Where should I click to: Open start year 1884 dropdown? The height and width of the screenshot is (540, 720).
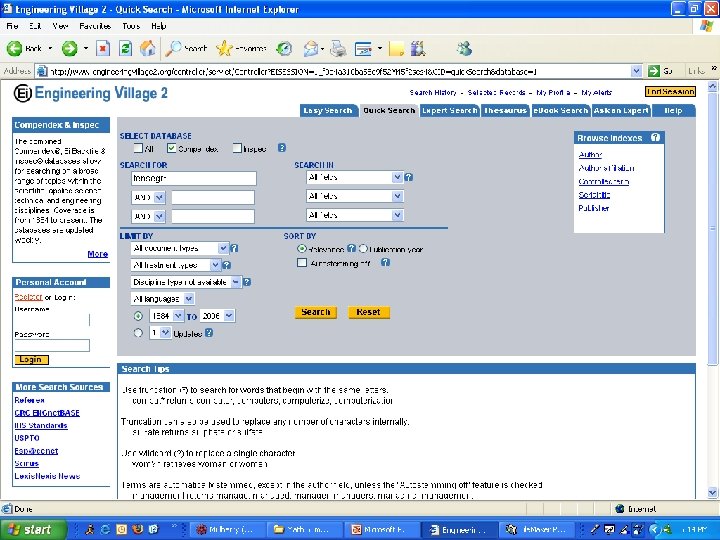167,316
